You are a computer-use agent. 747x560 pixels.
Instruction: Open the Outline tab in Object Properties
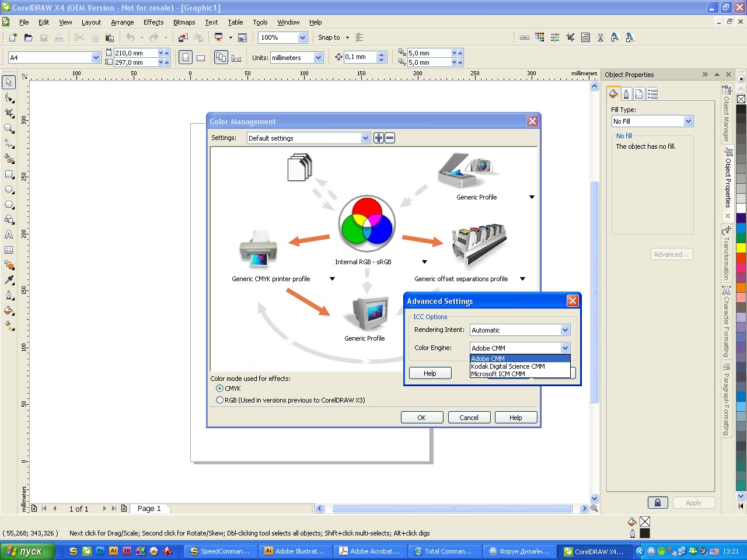(626, 93)
